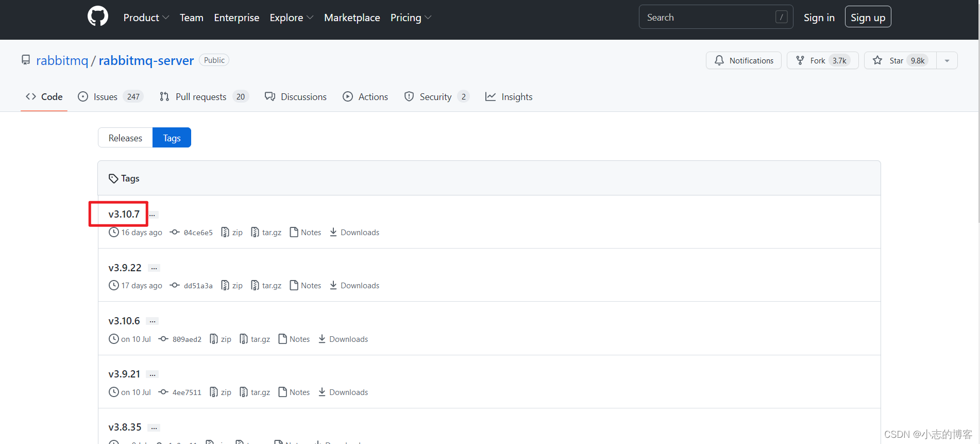Expand the v3.8.35 ellipsis details

(154, 427)
